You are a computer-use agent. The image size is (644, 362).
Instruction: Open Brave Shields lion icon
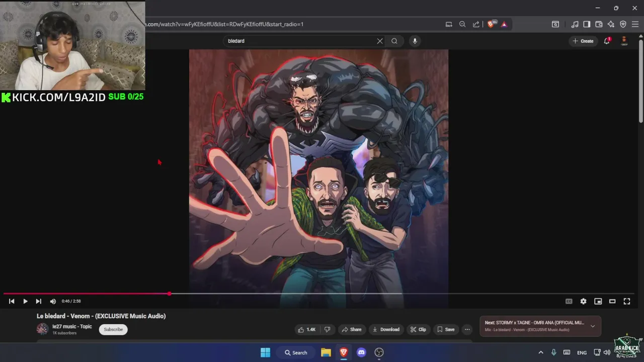click(491, 24)
